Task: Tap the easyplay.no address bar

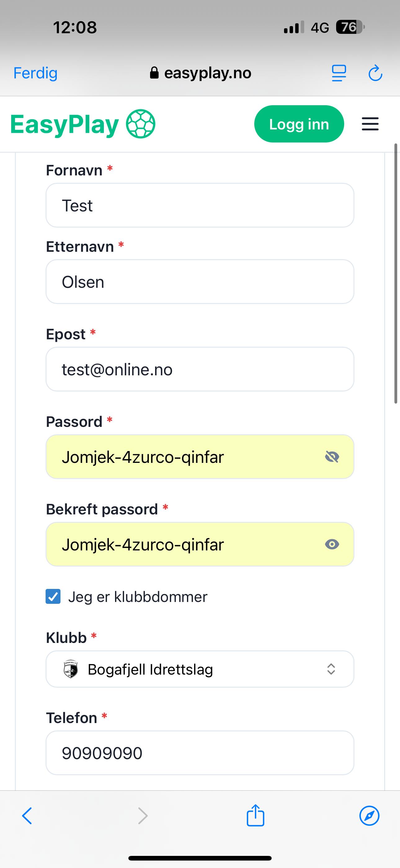Action: coord(201,73)
